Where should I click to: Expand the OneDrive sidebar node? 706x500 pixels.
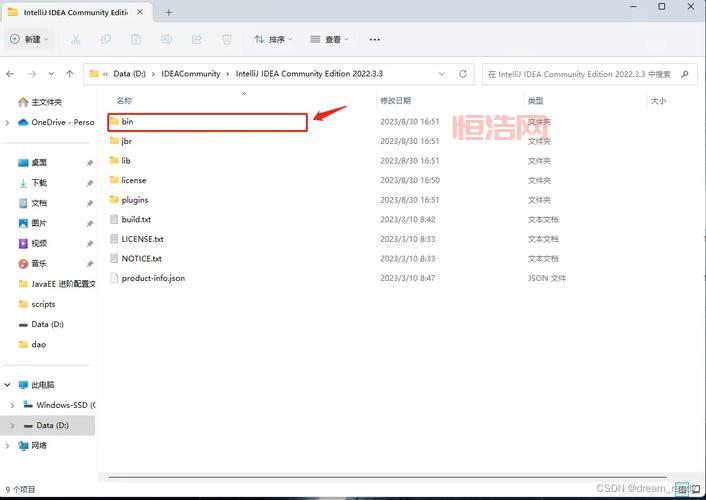(8, 122)
